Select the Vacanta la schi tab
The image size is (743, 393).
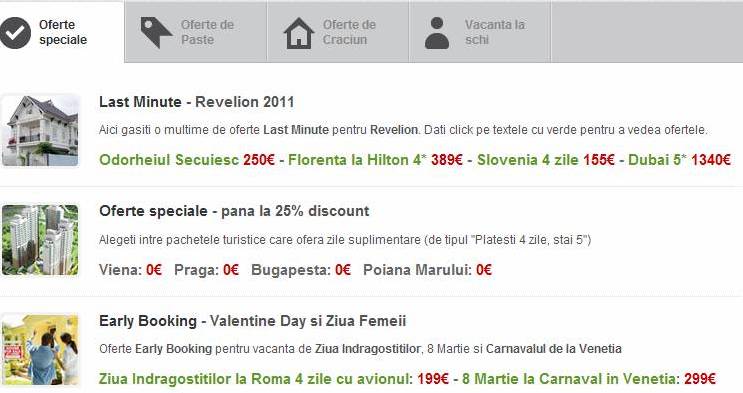click(480, 32)
